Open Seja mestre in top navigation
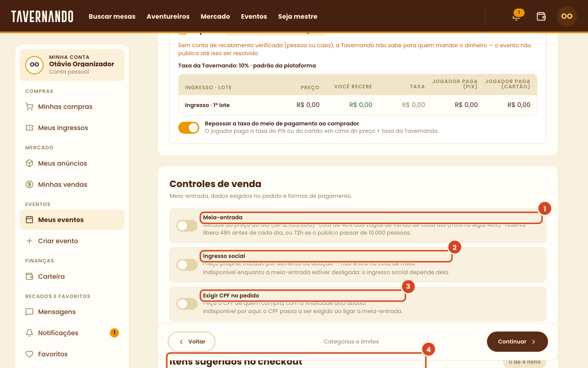588x368 pixels. click(298, 16)
